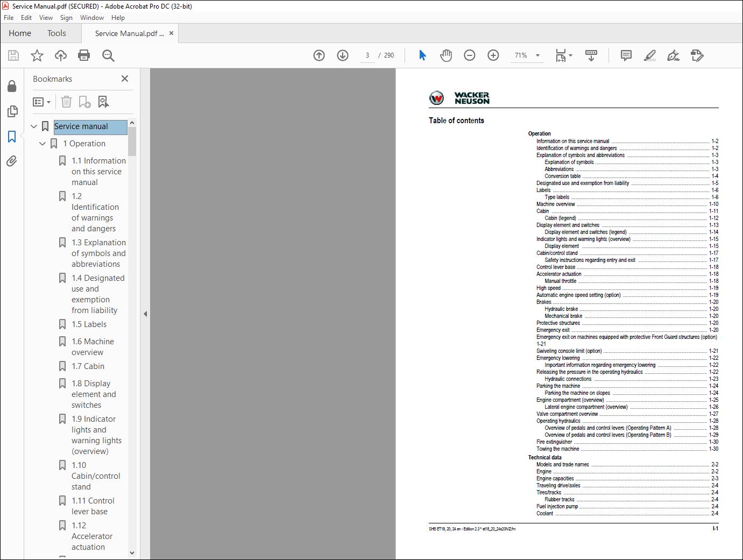Image resolution: width=743 pixels, height=560 pixels.
Task: Go to the next page arrow
Action: coord(343,55)
